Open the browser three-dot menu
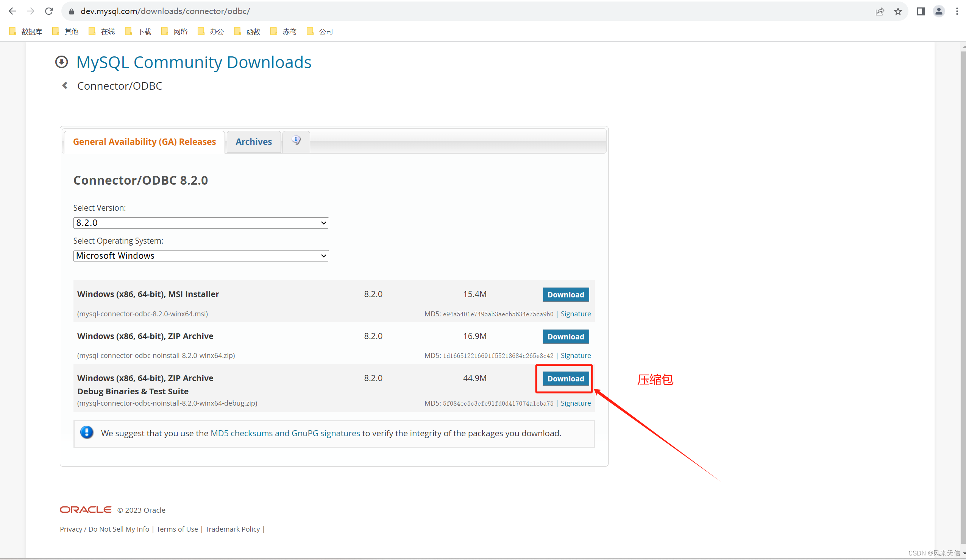Viewport: 966px width, 560px height. [957, 11]
